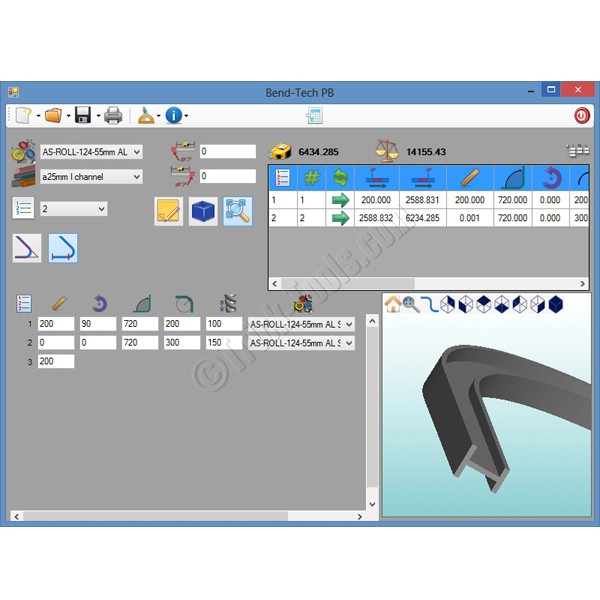Select the cell showing 2588.831

[x=422, y=200]
